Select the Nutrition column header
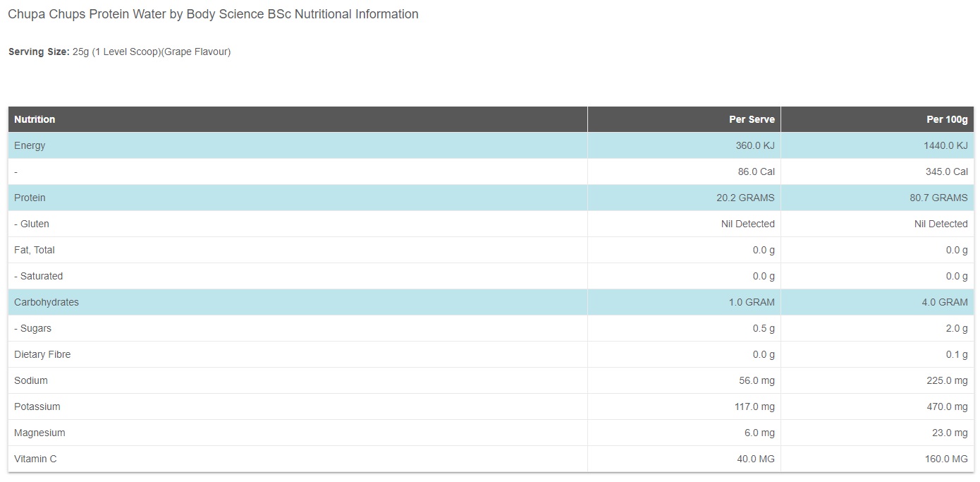This screenshot has height=482, width=980. point(35,119)
